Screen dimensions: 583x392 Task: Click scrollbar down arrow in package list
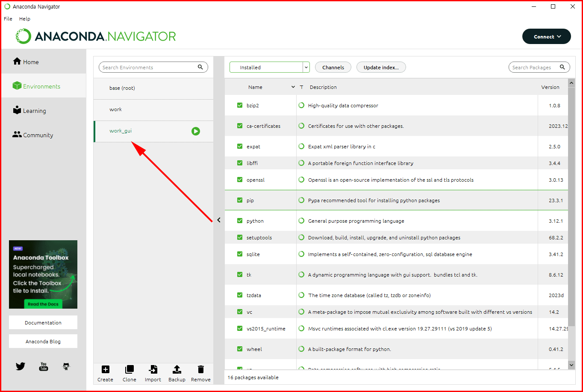(x=571, y=365)
